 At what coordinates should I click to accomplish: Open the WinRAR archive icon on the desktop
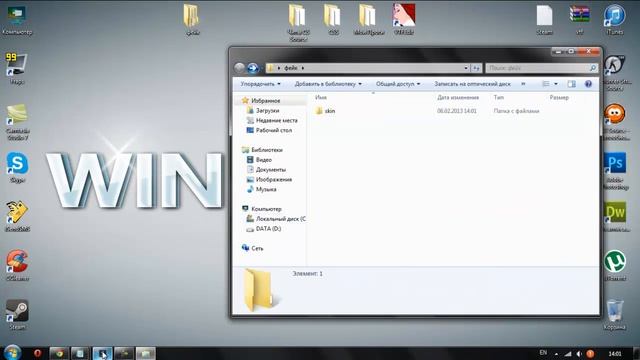pyautogui.click(x=579, y=20)
